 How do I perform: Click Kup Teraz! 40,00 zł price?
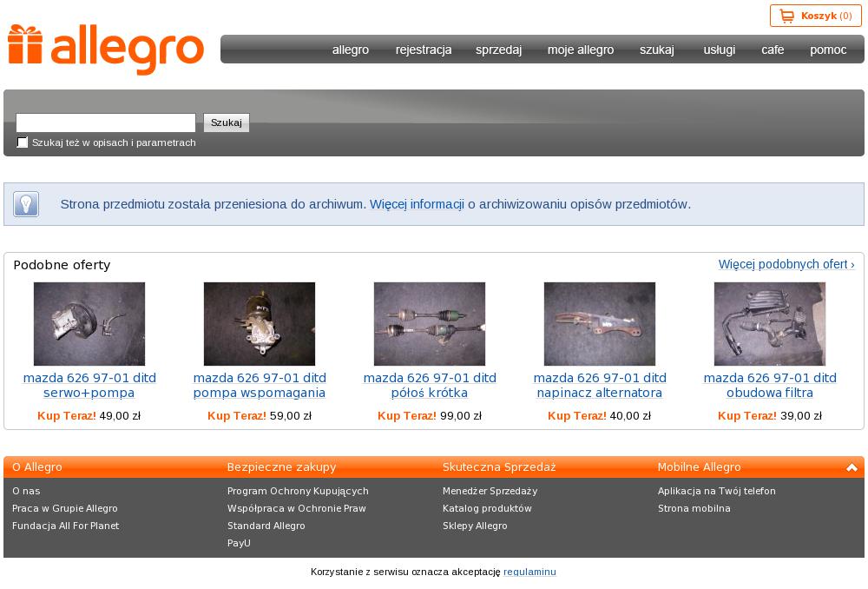point(600,415)
